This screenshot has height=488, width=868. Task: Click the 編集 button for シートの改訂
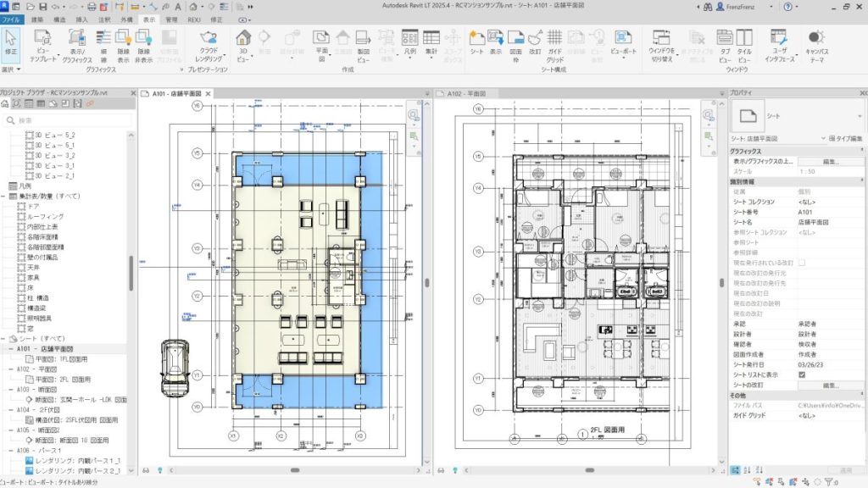830,385
